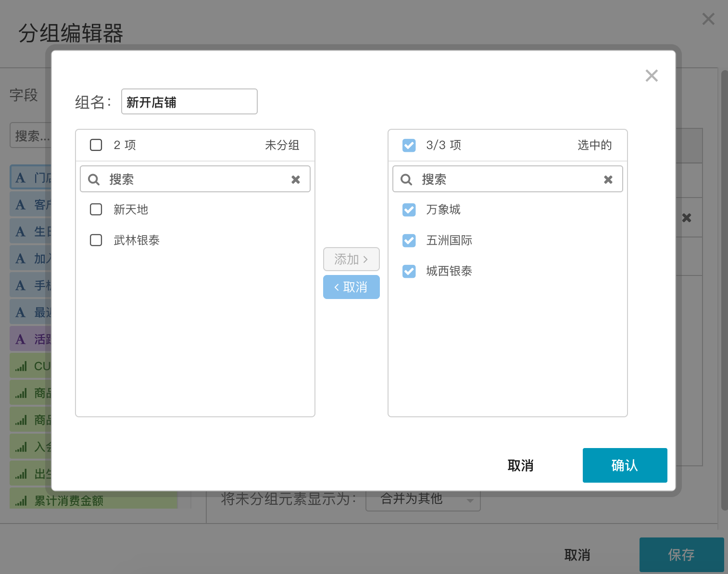
Task: Check the 武林银泰 checkbox
Action: tap(96, 240)
